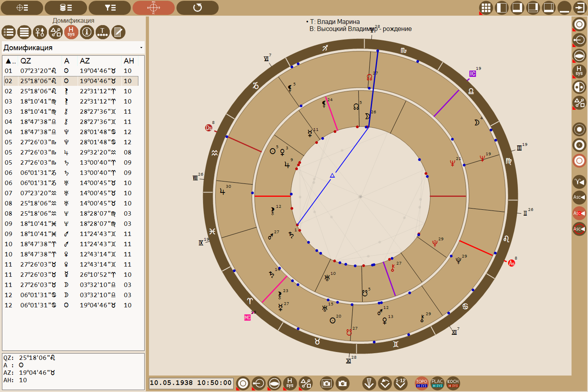Select the highlighted chart-center tab at top
588x392 pixels.
[153, 7]
